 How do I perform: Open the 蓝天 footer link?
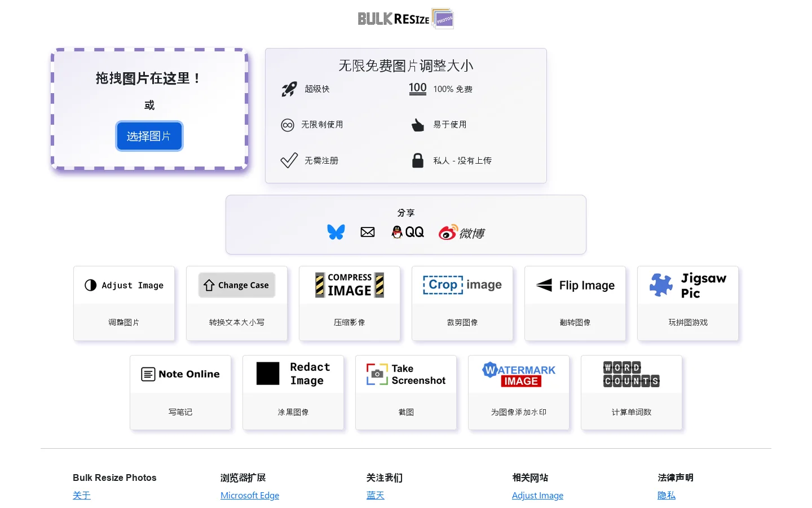coord(376,495)
